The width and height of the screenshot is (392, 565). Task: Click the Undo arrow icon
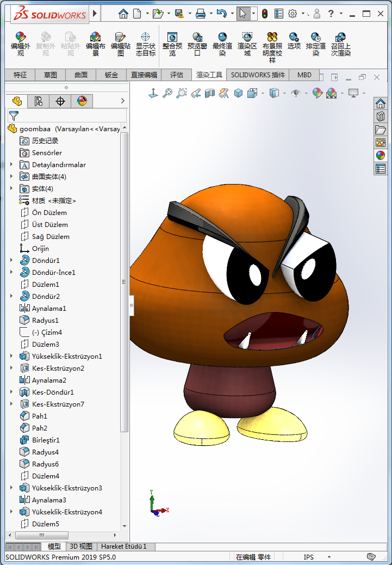tap(222, 14)
